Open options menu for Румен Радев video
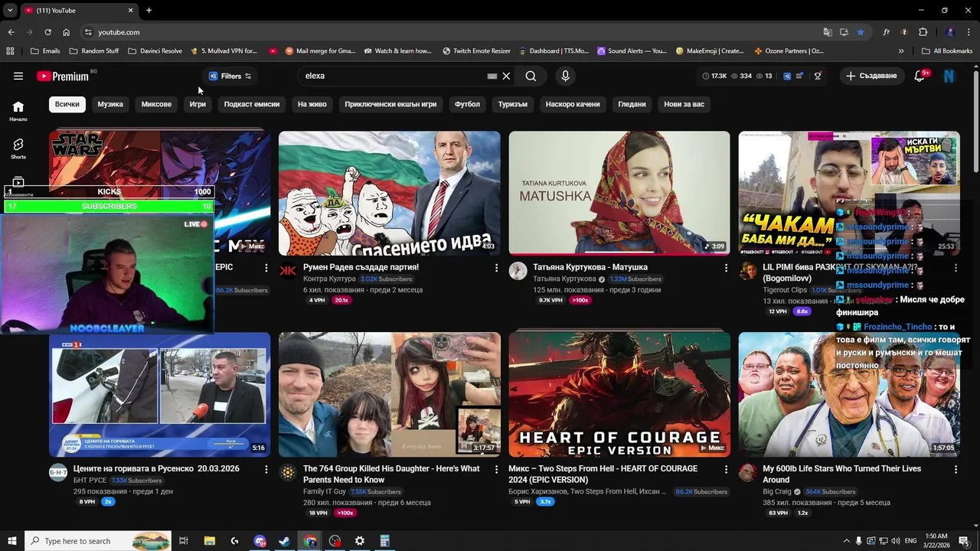Screen dimensions: 980x551 click(x=496, y=268)
